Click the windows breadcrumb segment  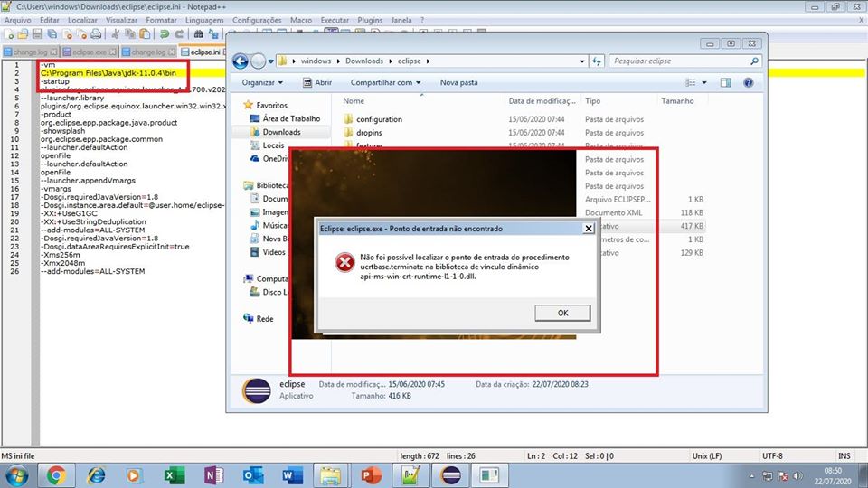coord(316,61)
